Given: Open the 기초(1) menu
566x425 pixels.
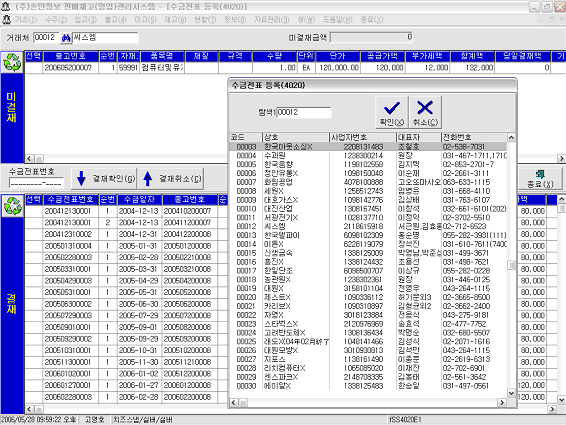Looking at the screenshot, I should [26, 19].
